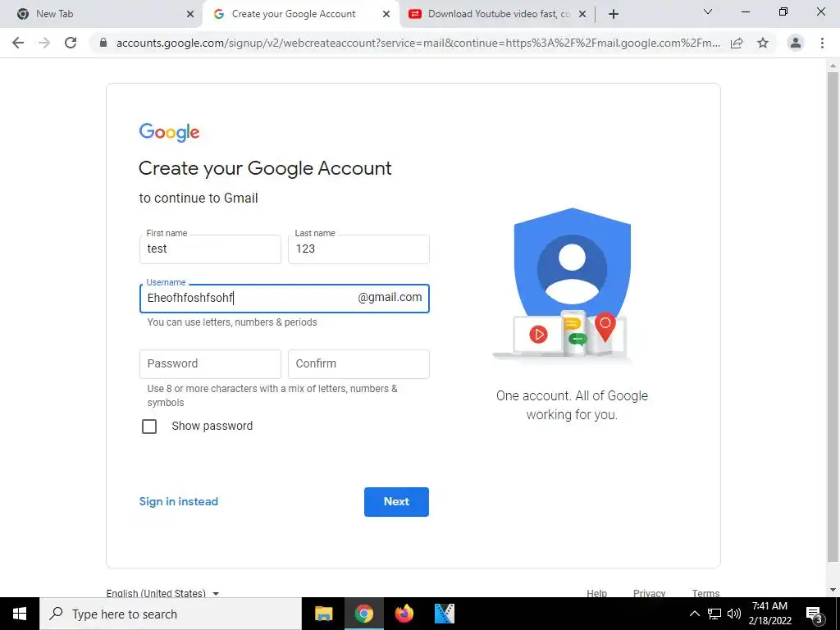
Task: Switch to the Create your Google Account tab
Action: coord(301,14)
